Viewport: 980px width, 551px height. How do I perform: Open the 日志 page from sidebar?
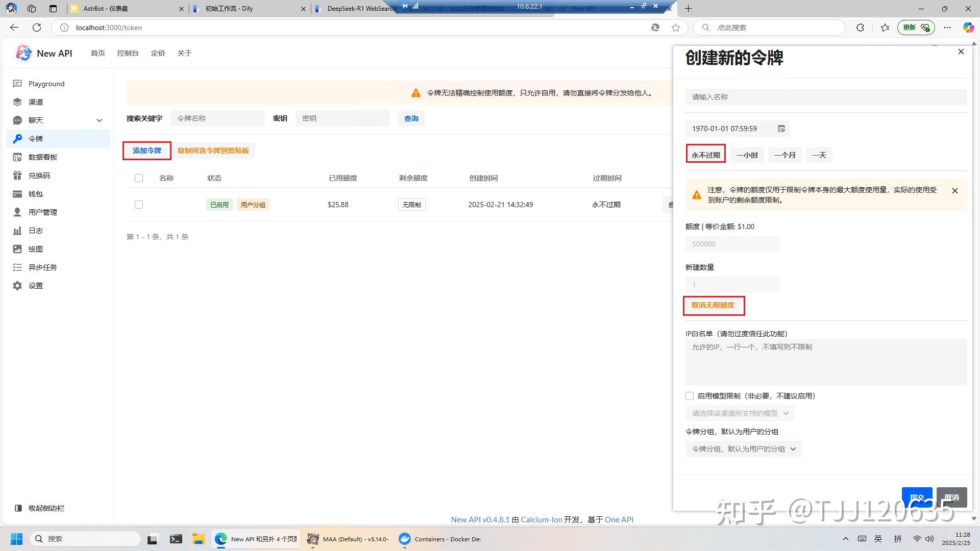click(x=35, y=230)
